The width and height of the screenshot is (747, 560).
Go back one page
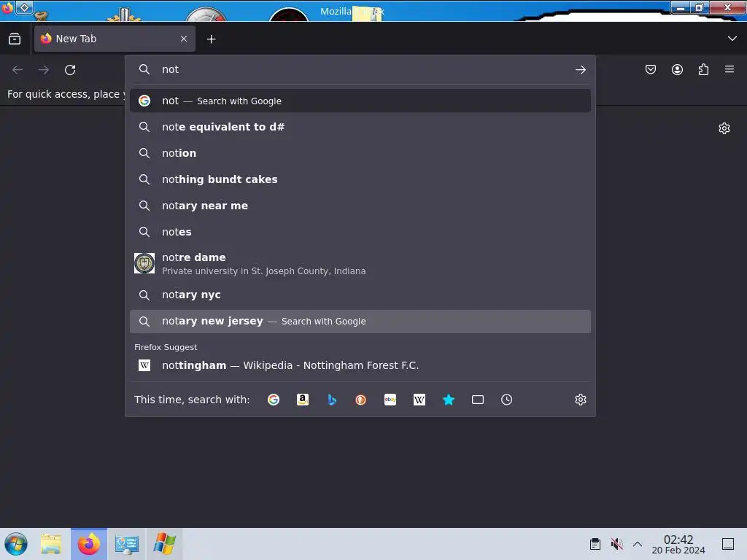pos(18,70)
